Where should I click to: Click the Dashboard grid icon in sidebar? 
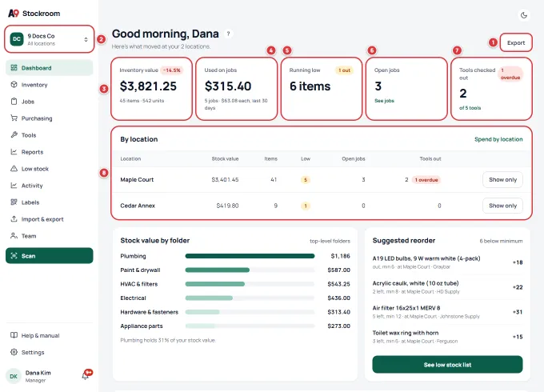click(x=14, y=68)
